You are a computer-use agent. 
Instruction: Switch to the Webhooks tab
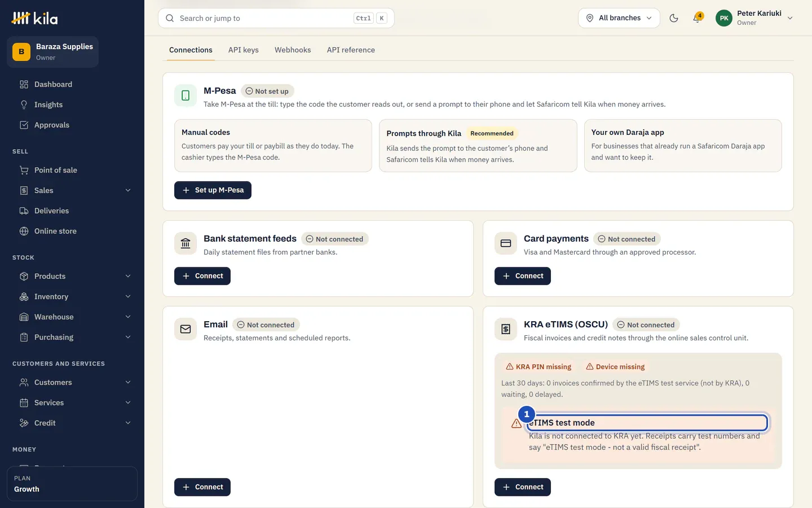[x=293, y=50]
